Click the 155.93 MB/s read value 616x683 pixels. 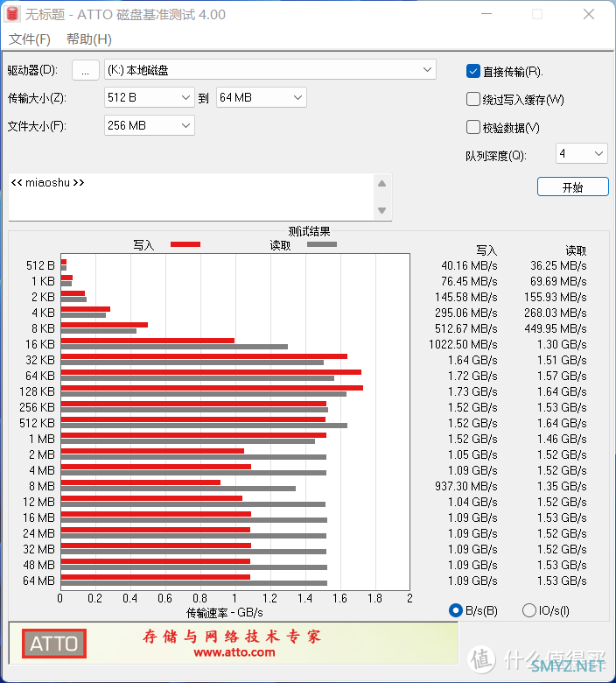coord(556,297)
